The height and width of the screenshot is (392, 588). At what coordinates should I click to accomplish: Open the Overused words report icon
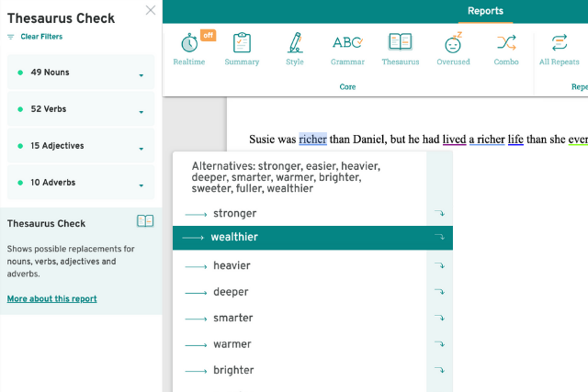click(453, 42)
